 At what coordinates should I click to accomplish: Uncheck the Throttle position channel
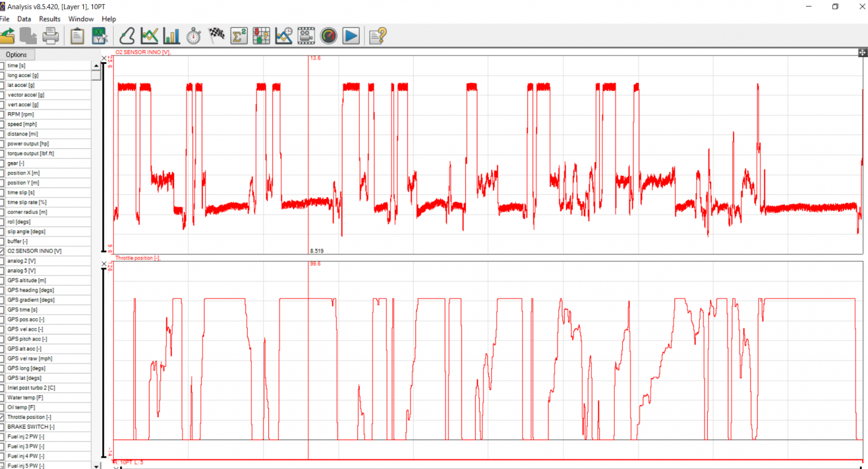pos(2,417)
